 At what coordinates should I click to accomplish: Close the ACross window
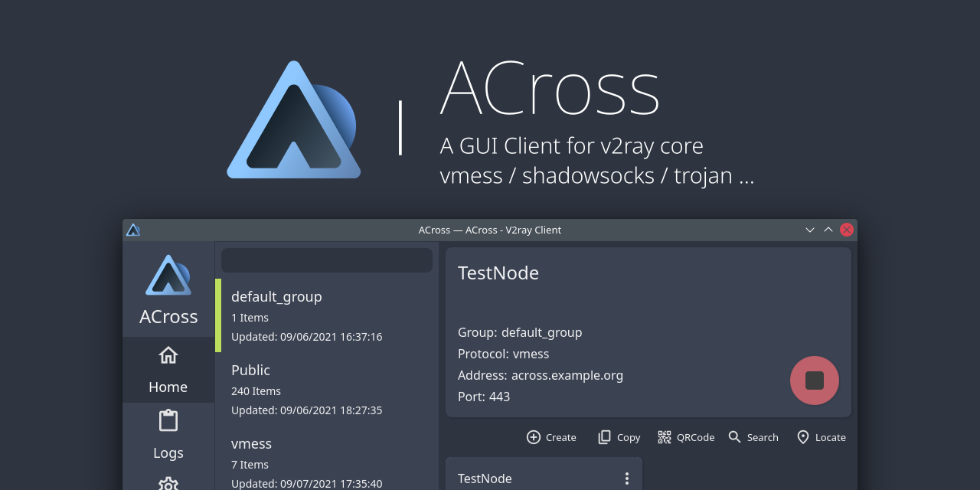point(847,230)
